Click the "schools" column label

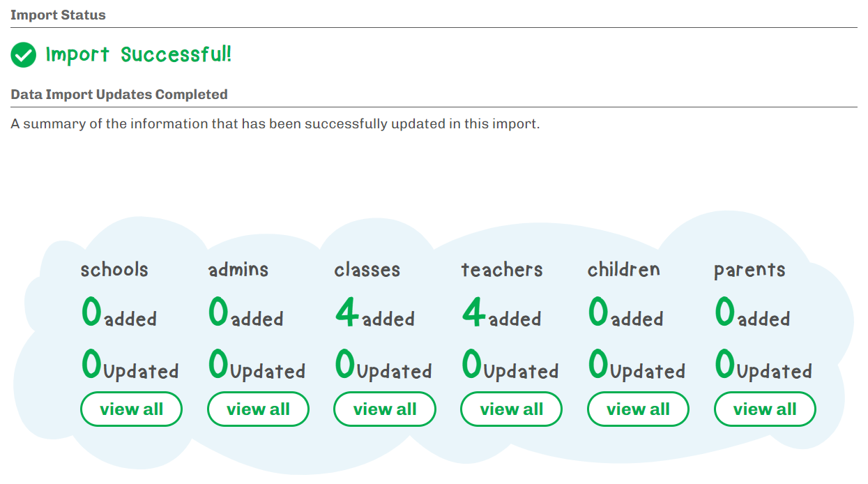[x=114, y=270]
